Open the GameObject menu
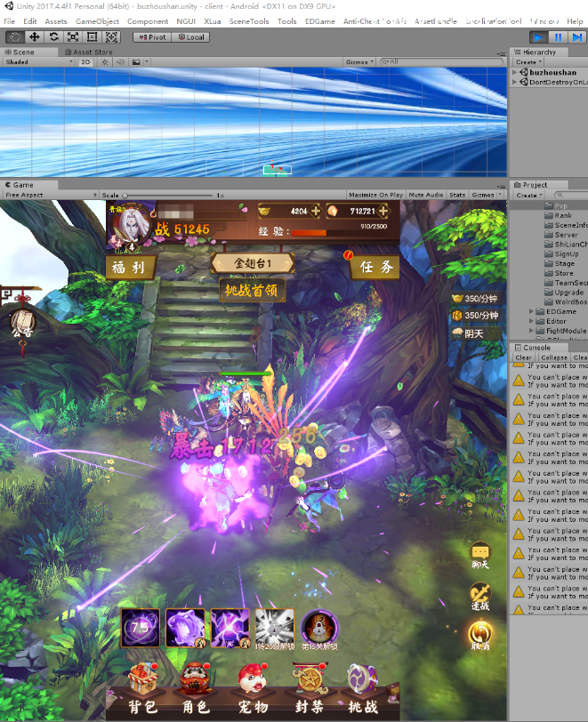This screenshot has width=588, height=722. [x=97, y=21]
